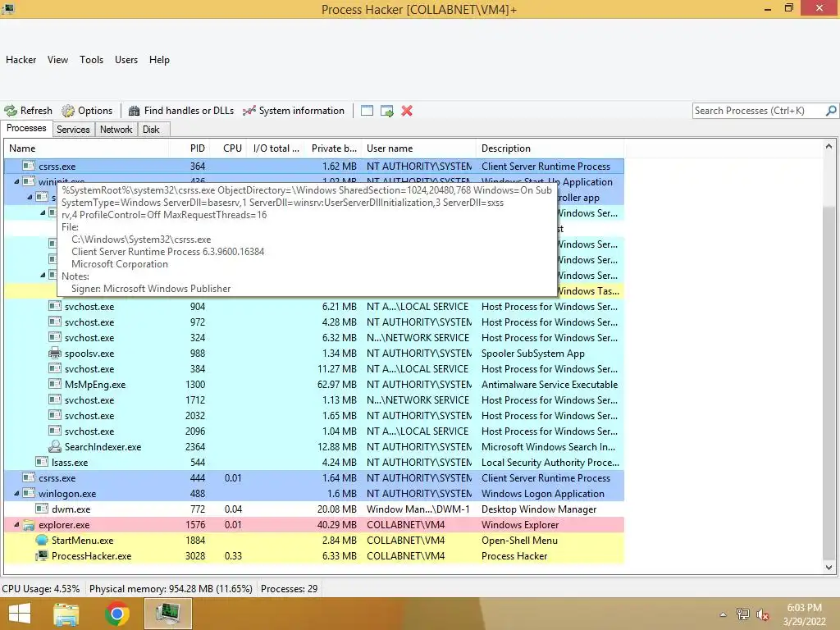Click the Search Processes input field

(758, 111)
